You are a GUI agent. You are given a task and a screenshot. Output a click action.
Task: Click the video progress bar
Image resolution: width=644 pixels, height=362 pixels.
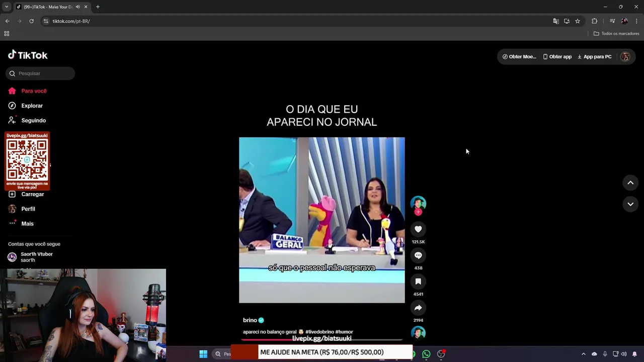(321, 340)
